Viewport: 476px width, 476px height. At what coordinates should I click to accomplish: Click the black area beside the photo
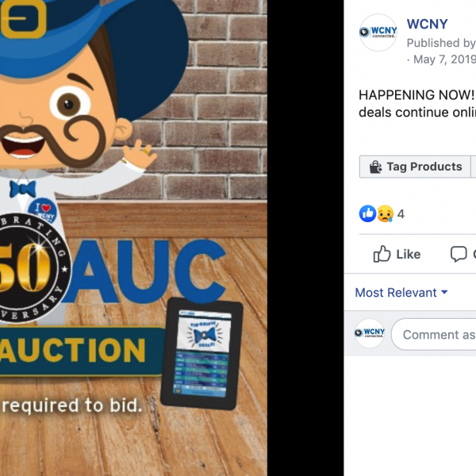[305, 238]
